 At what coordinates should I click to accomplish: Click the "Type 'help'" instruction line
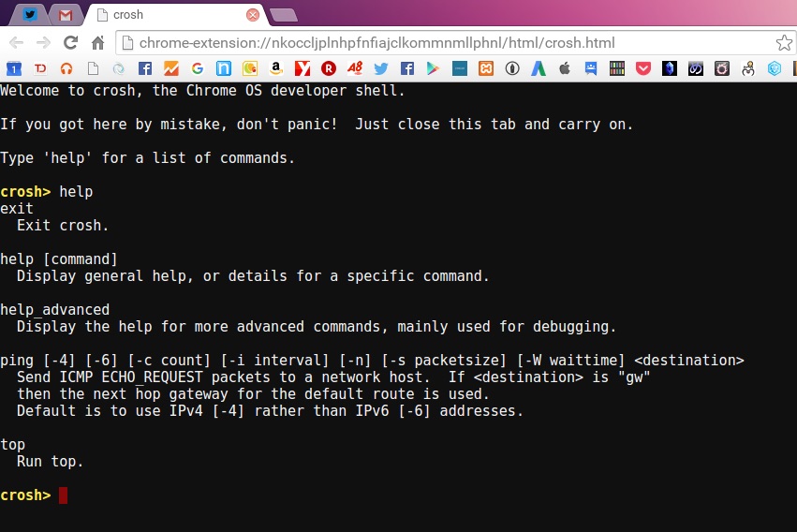coord(147,158)
